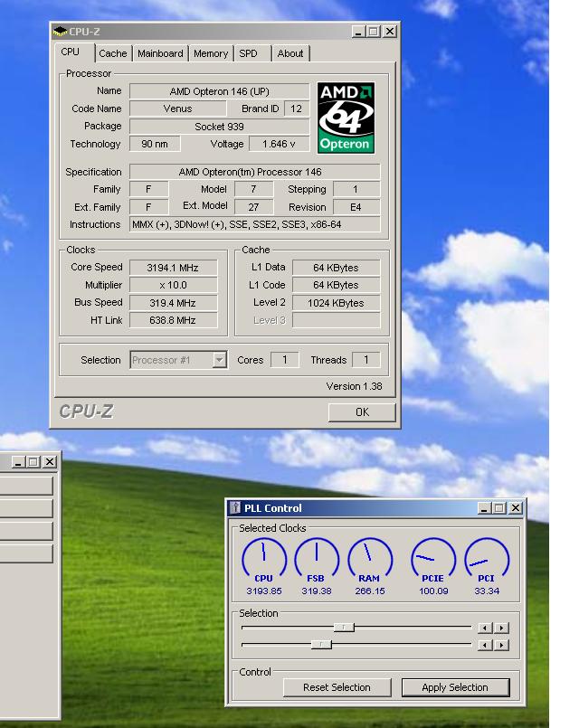
Task: Click the FSB reading 319.38
Action: (317, 591)
